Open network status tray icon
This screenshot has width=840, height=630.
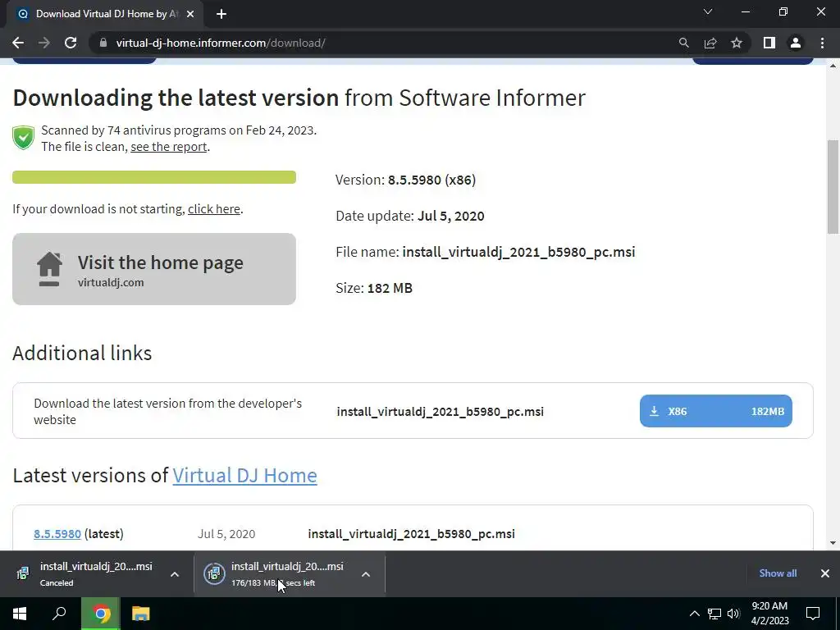(x=714, y=614)
